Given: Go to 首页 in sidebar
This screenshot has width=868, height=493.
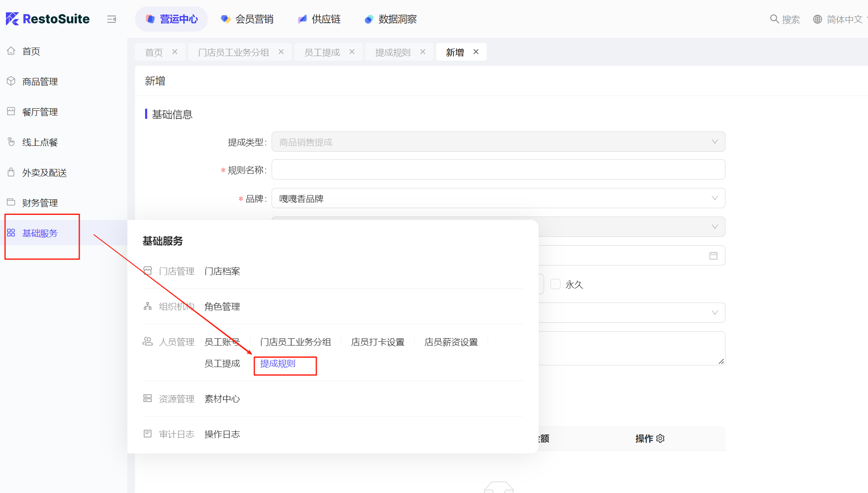Looking at the screenshot, I should point(31,51).
